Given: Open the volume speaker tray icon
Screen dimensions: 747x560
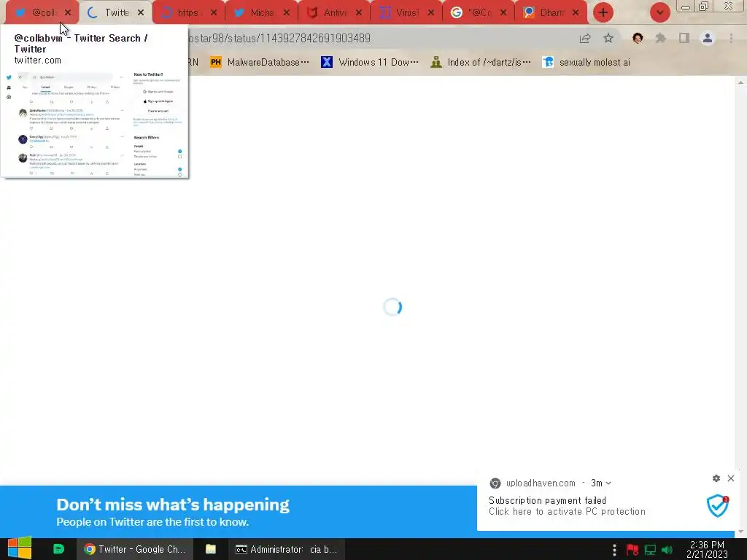Looking at the screenshot, I should [x=667, y=550].
